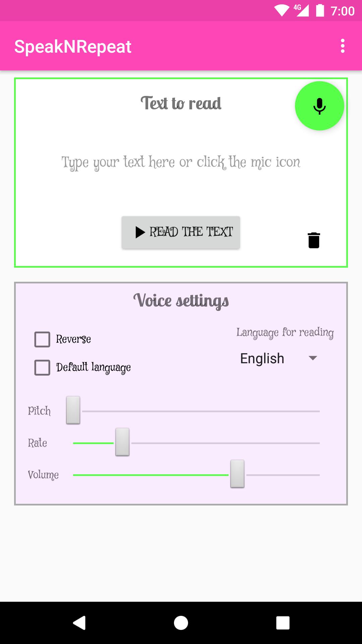Tap the green microphone button

tap(319, 106)
